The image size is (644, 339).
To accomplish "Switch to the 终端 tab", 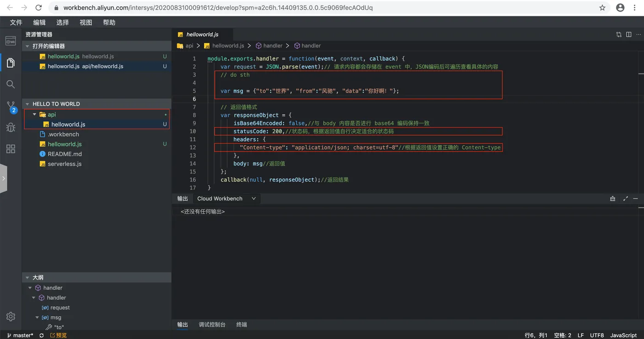I will tap(241, 325).
